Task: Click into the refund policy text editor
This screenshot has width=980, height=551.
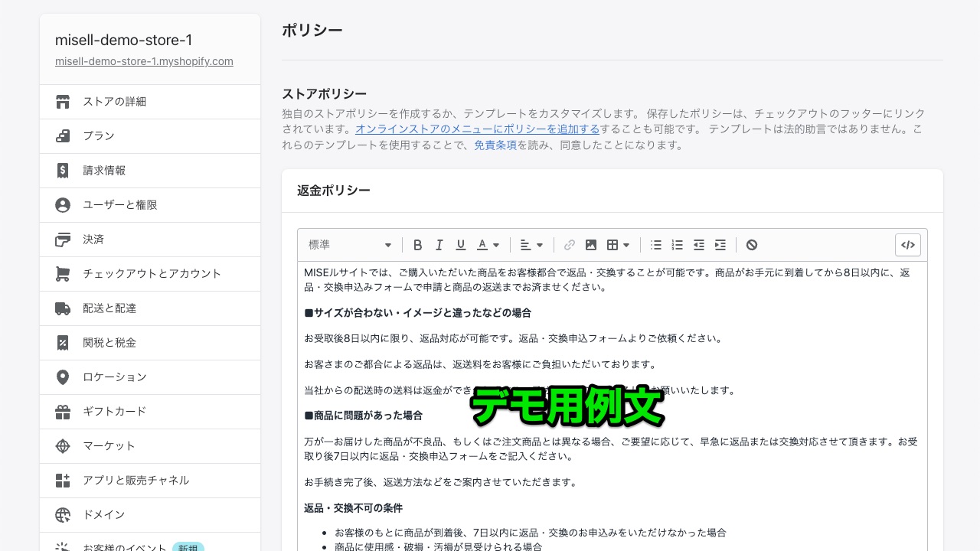Action: point(612,406)
